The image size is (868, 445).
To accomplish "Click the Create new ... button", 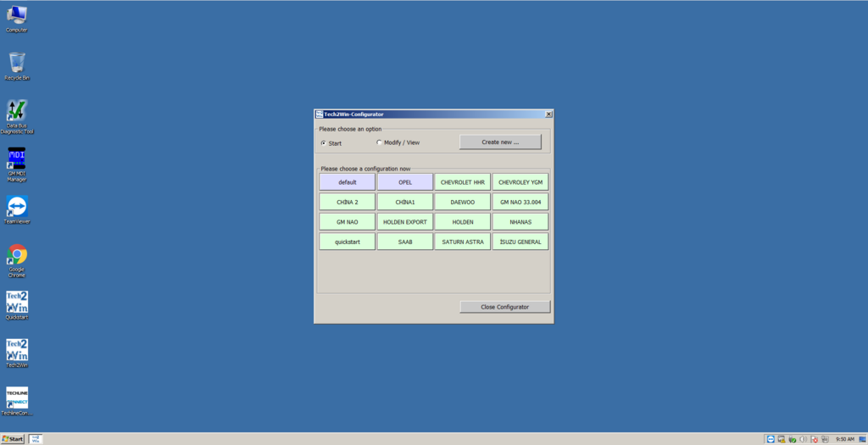I will coord(499,142).
